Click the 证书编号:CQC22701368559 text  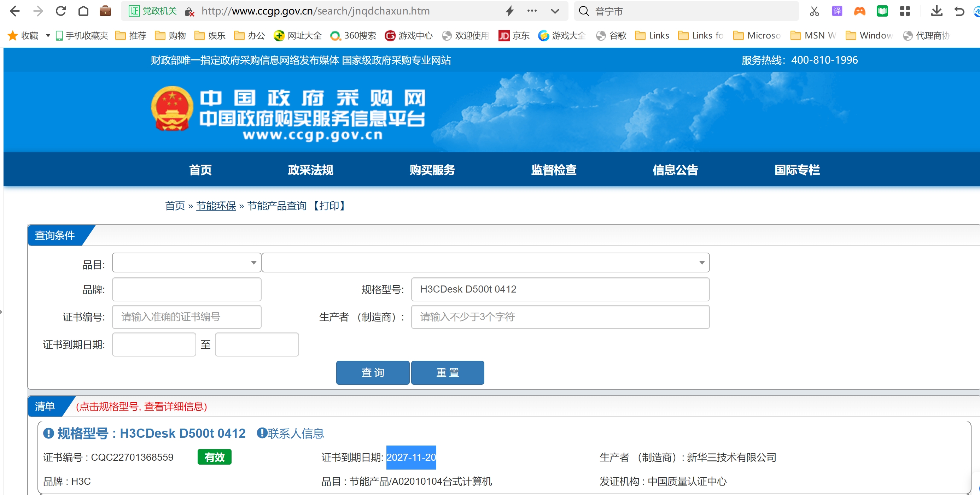tap(108, 457)
